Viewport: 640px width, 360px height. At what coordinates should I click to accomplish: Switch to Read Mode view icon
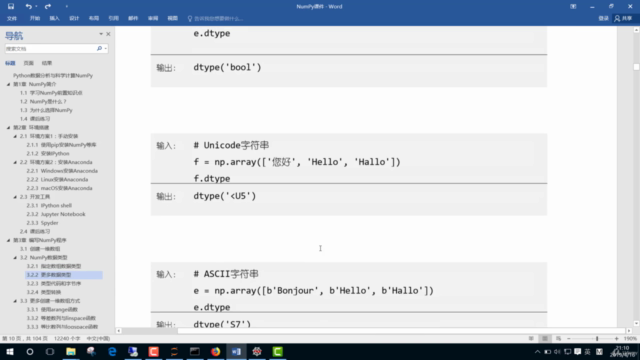(x=531, y=338)
